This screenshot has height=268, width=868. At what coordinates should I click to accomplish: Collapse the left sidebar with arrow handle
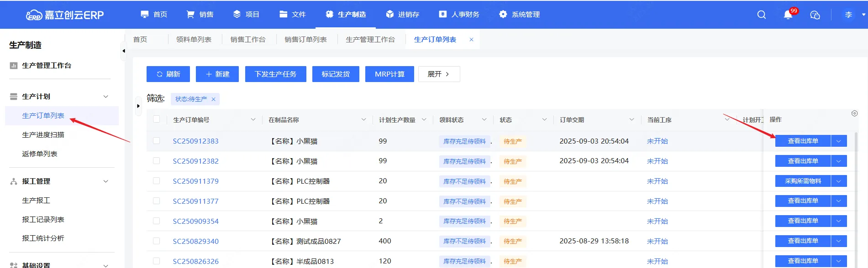coord(123,51)
